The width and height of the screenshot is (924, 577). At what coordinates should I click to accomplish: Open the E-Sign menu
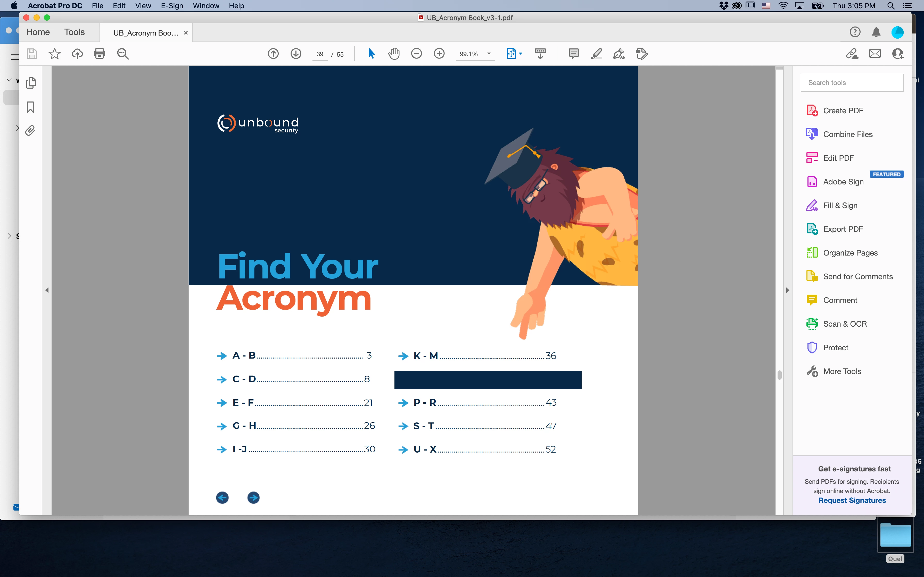point(172,6)
